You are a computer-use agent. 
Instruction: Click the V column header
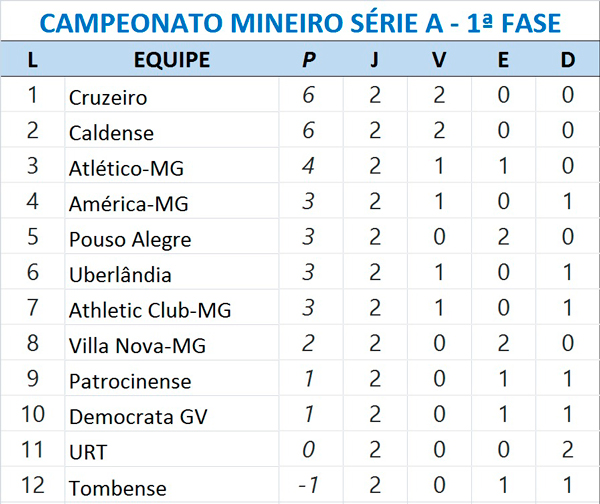pos(439,60)
